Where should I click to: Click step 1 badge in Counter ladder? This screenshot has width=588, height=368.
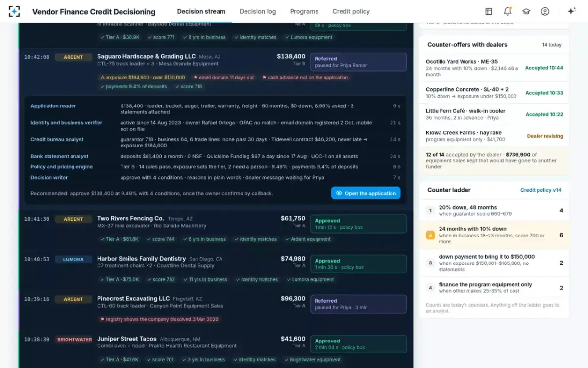pos(430,210)
